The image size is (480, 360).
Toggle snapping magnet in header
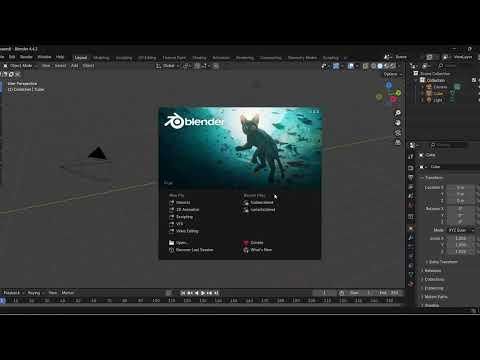[x=197, y=66]
